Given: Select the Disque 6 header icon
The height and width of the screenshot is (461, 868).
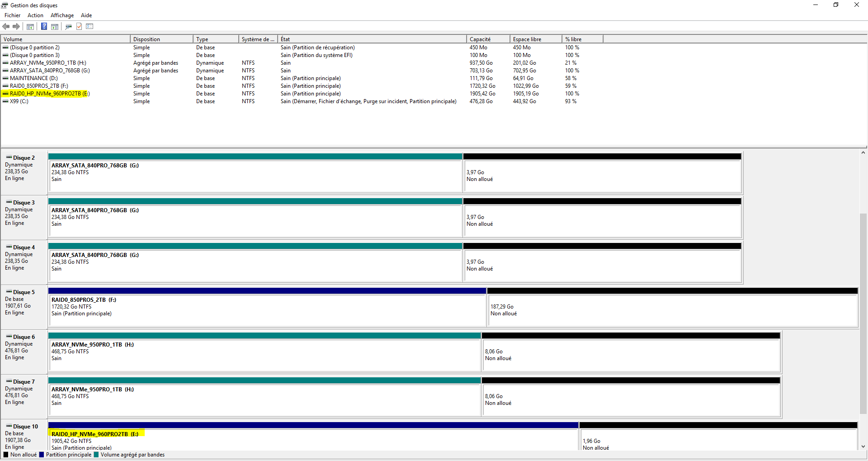Looking at the screenshot, I should 9,337.
